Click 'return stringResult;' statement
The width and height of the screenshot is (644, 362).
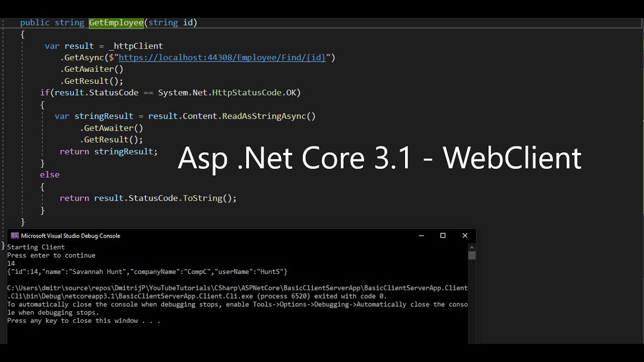[x=109, y=151]
